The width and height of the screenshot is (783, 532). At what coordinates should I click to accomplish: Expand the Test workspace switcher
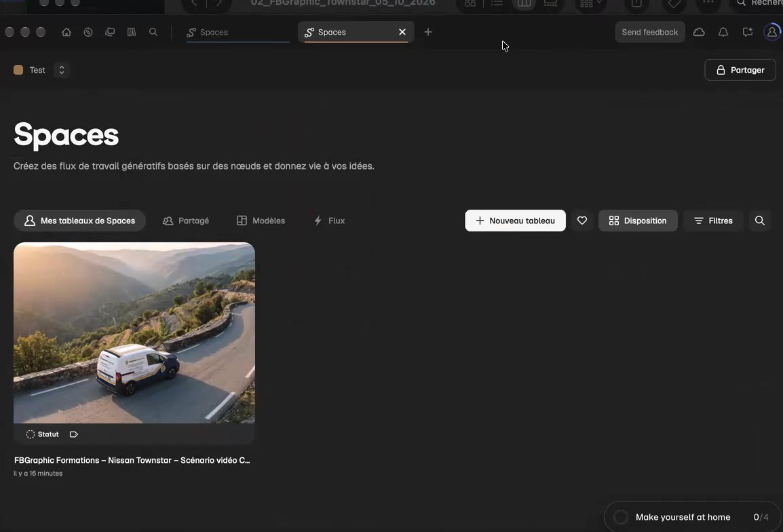click(62, 70)
